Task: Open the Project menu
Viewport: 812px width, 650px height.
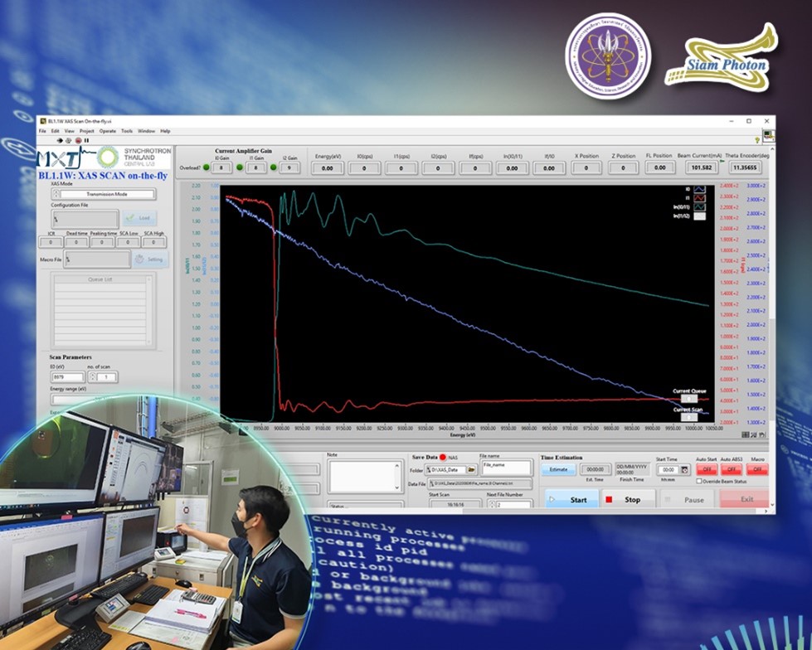Action: (x=86, y=131)
